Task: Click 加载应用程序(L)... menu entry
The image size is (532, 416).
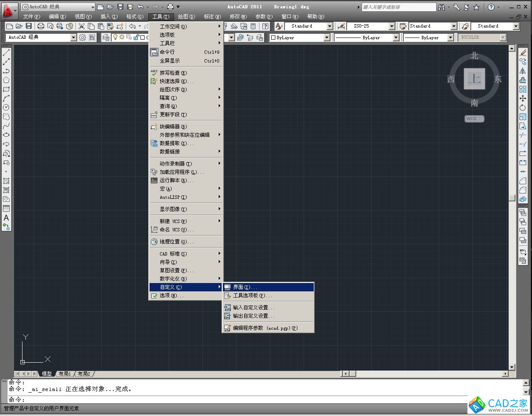Action: (x=186, y=172)
